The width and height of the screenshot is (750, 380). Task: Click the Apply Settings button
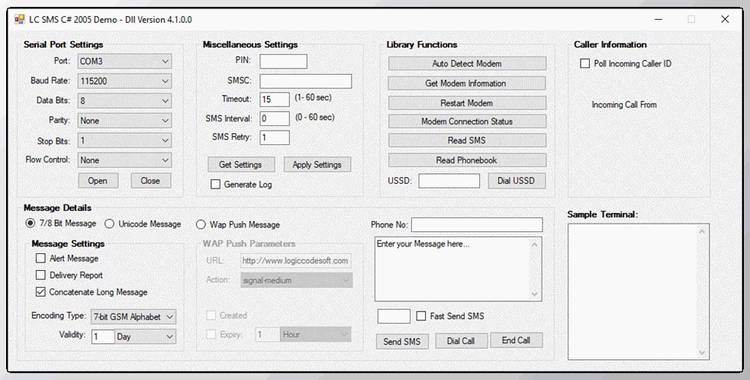pyautogui.click(x=317, y=164)
